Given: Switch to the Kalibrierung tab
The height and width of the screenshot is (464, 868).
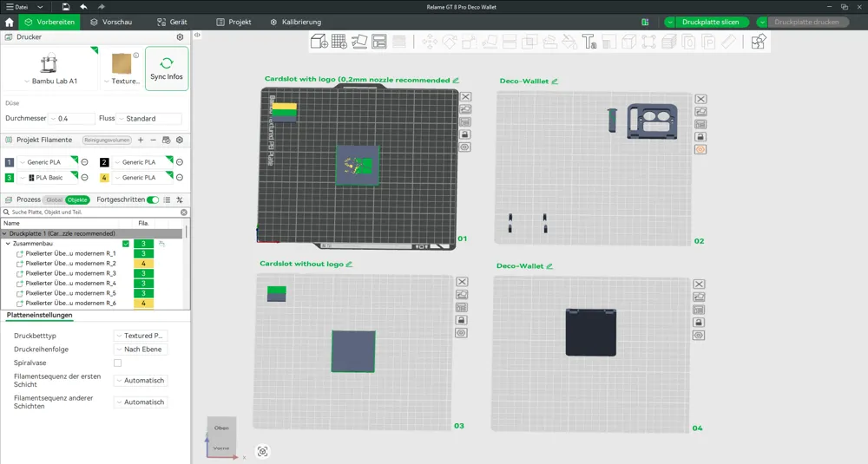Looking at the screenshot, I should 296,23.
